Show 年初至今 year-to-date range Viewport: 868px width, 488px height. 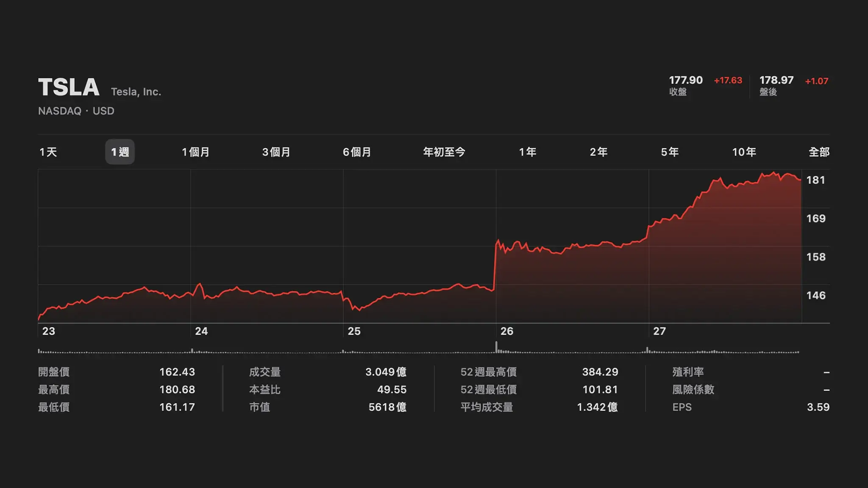(x=444, y=152)
